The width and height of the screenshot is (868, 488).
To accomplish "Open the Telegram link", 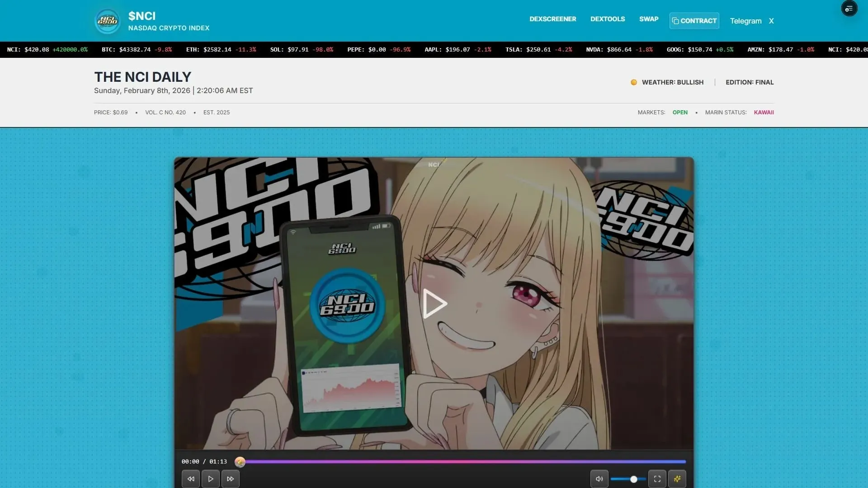I will tap(745, 21).
